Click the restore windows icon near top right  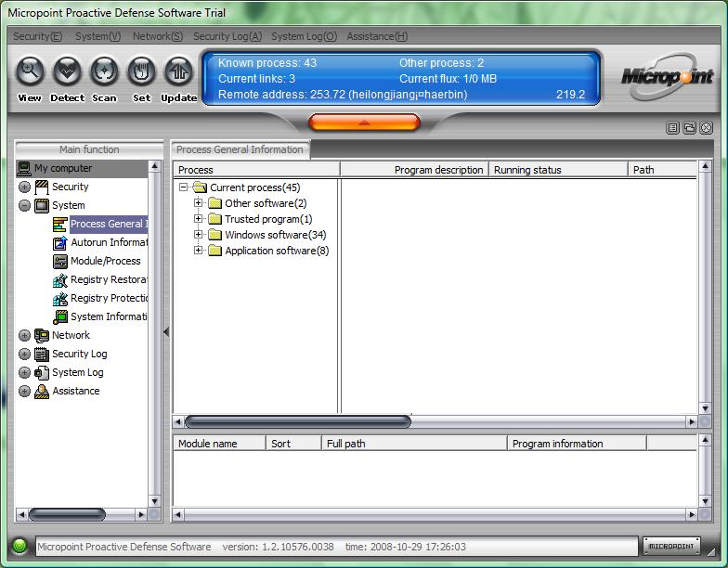(x=689, y=128)
